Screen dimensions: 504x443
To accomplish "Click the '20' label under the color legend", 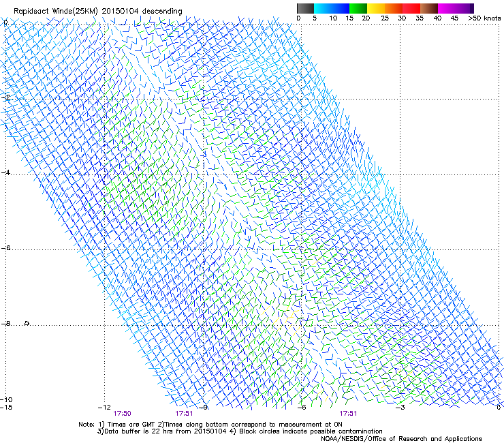I will [366, 18].
